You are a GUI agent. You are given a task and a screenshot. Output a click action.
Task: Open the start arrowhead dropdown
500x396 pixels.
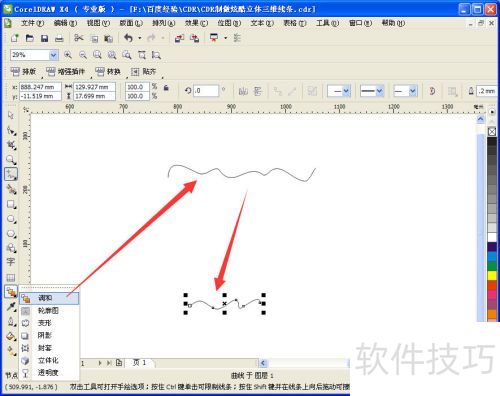click(x=339, y=91)
